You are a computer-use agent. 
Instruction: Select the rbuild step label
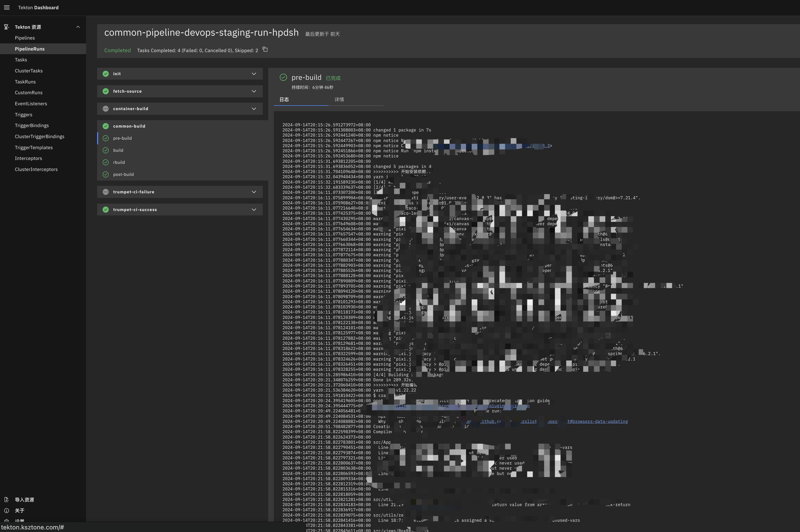(119, 162)
